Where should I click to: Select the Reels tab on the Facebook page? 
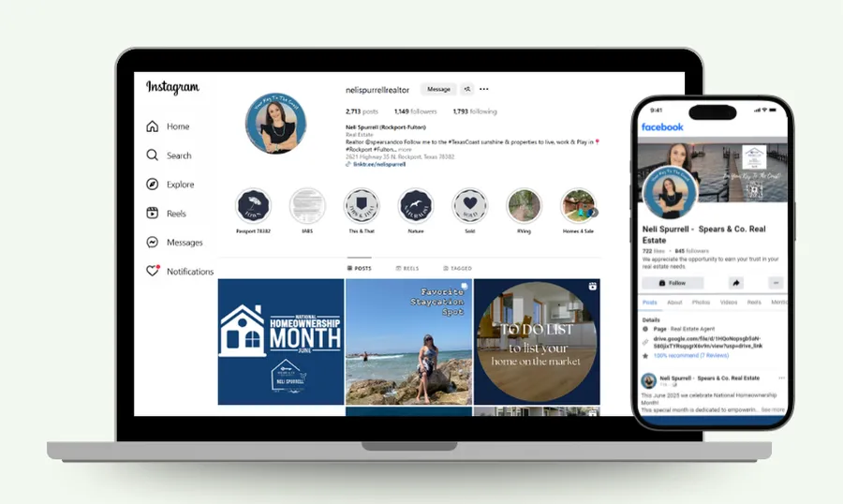click(x=754, y=303)
